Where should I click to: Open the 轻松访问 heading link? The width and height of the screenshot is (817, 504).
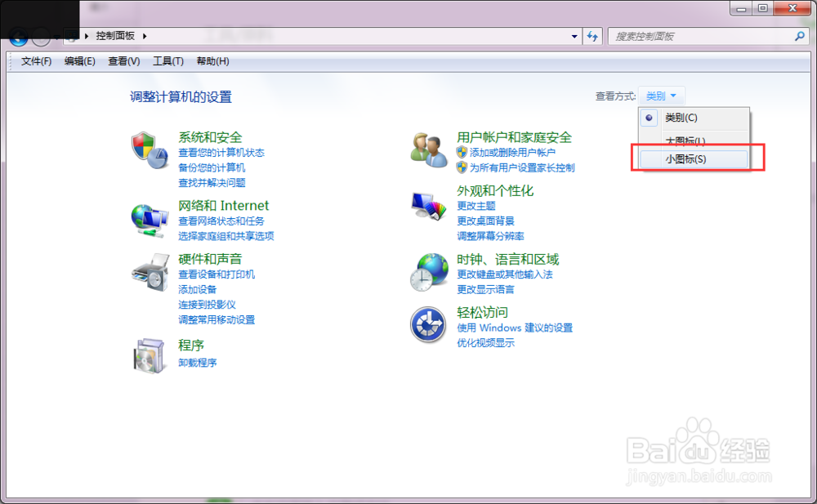coord(483,312)
